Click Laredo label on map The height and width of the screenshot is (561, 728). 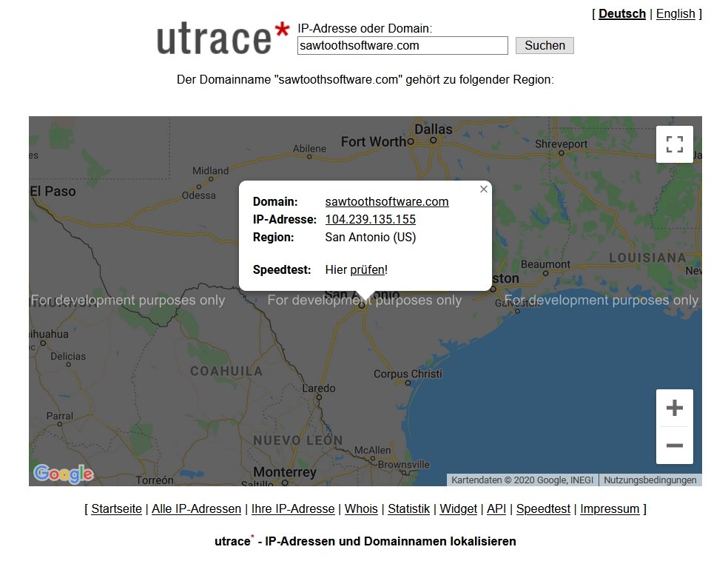pyautogui.click(x=318, y=389)
